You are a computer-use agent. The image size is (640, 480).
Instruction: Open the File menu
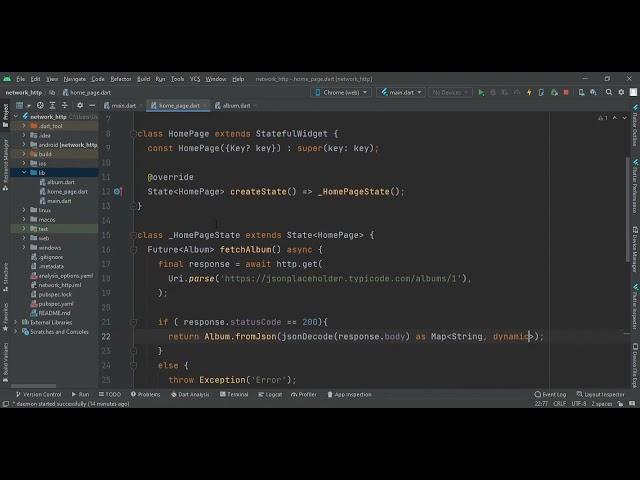[20, 79]
